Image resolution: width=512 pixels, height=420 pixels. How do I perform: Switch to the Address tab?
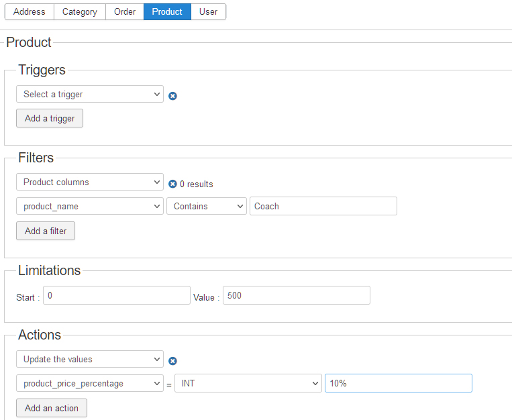30,12
